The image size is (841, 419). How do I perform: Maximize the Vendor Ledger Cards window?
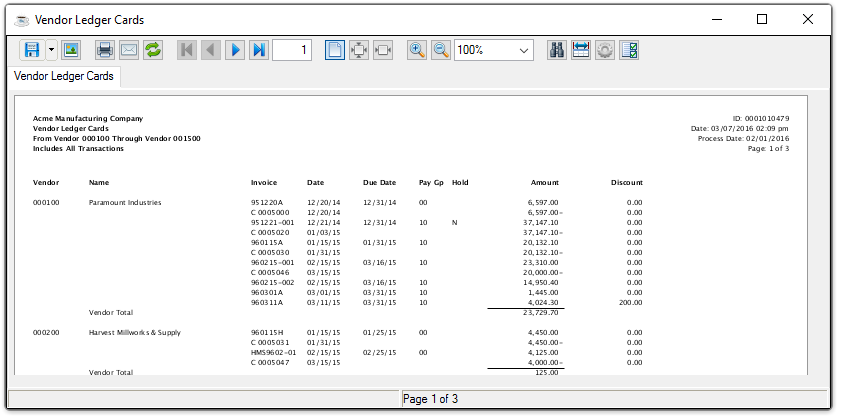[x=762, y=20]
